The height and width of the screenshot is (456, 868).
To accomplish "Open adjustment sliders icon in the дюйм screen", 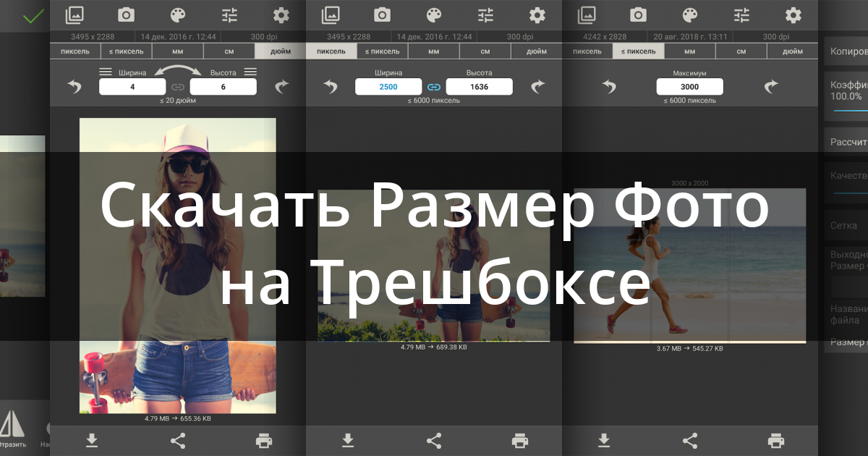I will 229,14.
